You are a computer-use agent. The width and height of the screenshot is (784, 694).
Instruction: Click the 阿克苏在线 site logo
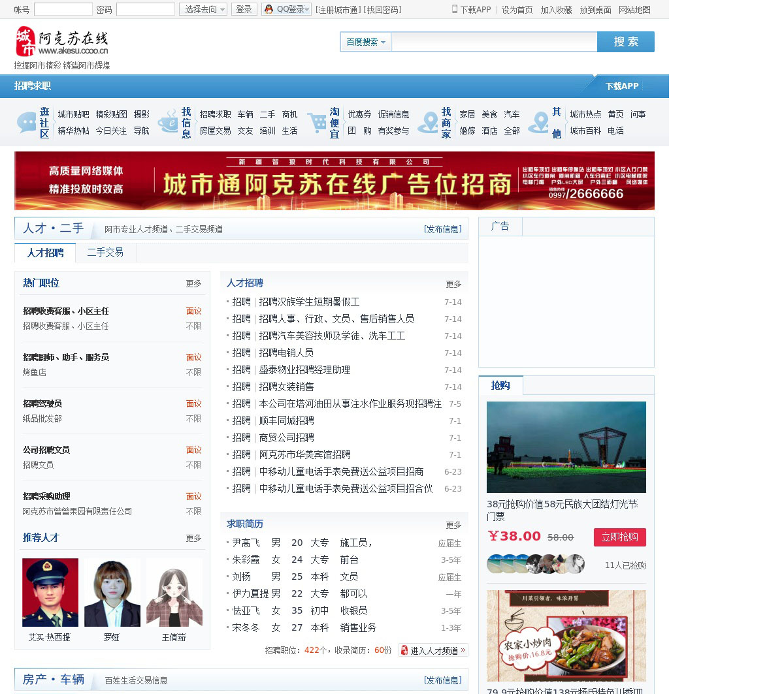(61, 42)
